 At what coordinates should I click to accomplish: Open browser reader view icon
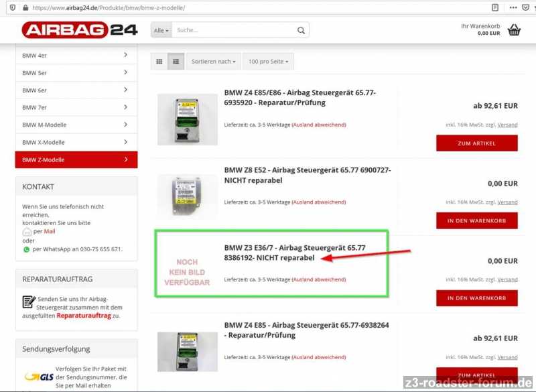click(495, 7)
